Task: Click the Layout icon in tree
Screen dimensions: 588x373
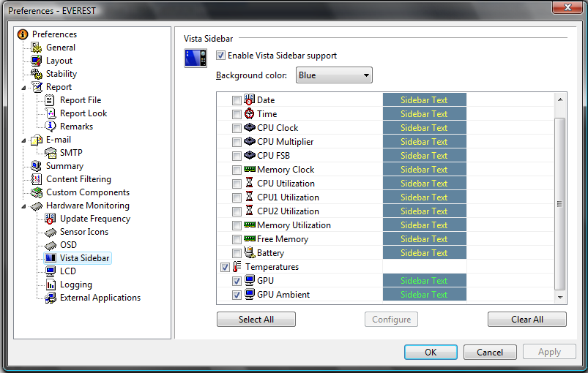Action: tap(37, 61)
